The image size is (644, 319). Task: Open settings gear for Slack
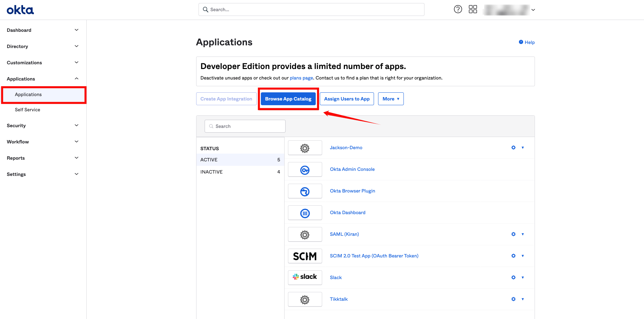[x=513, y=277]
